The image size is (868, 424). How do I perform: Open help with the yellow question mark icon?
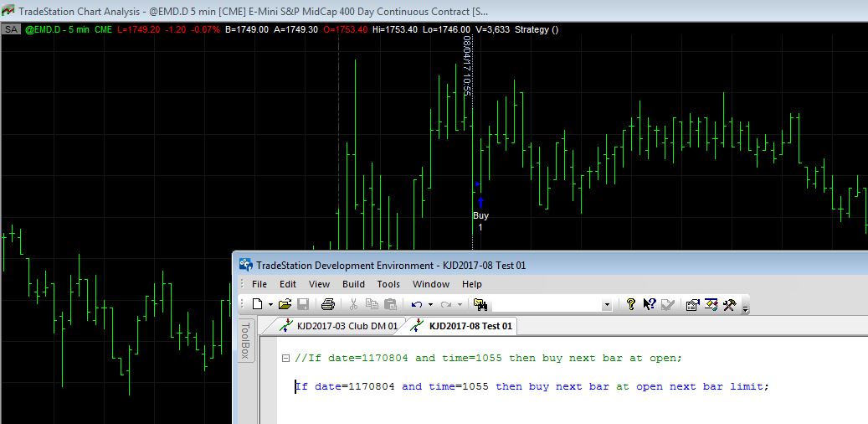click(630, 304)
